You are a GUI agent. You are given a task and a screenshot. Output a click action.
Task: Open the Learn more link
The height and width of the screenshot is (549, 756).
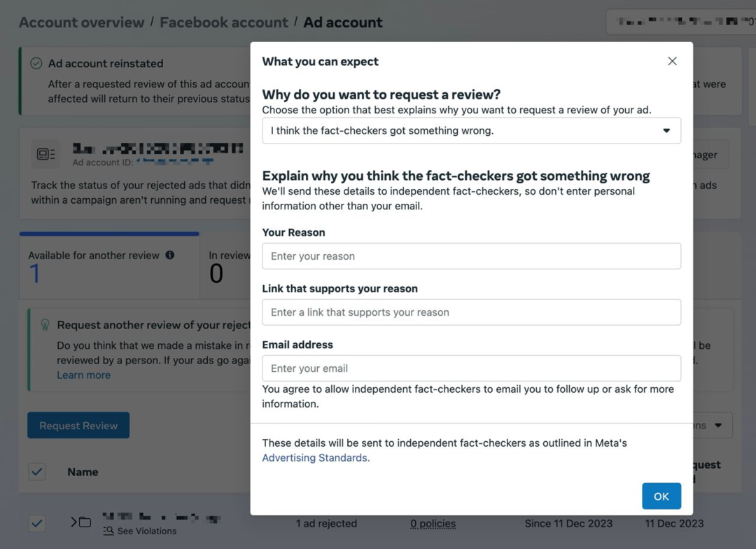click(x=83, y=375)
